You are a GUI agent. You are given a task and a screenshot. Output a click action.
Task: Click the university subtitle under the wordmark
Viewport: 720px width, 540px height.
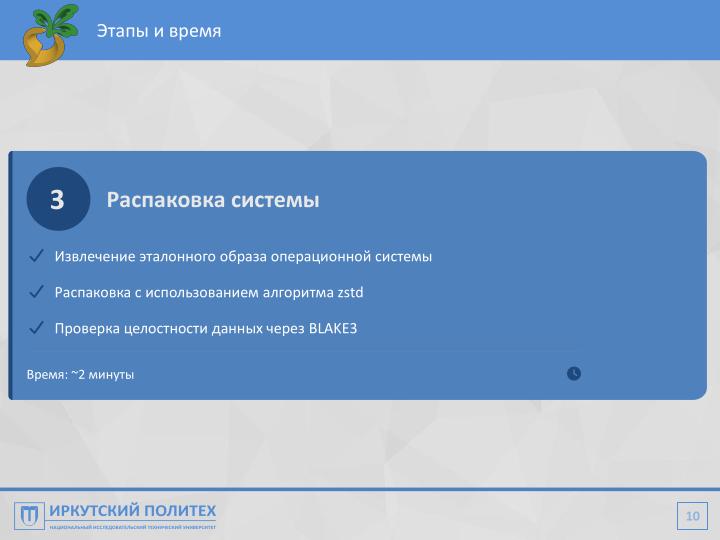(x=132, y=526)
